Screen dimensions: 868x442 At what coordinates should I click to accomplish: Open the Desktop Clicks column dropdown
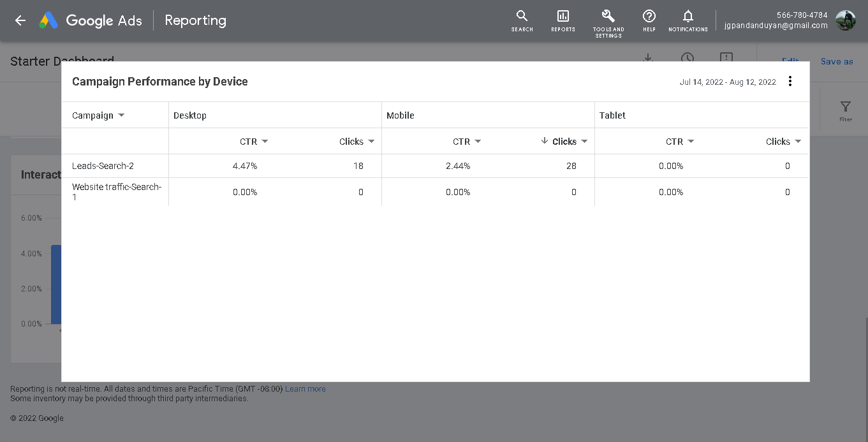371,142
